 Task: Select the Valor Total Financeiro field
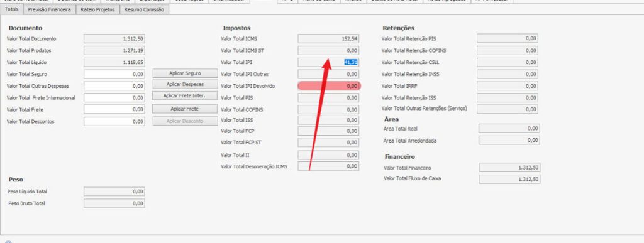509,168
